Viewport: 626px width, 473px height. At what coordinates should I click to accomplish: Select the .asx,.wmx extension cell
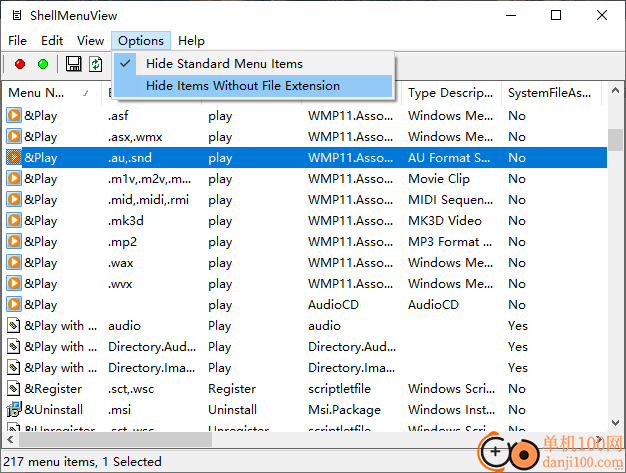135,137
